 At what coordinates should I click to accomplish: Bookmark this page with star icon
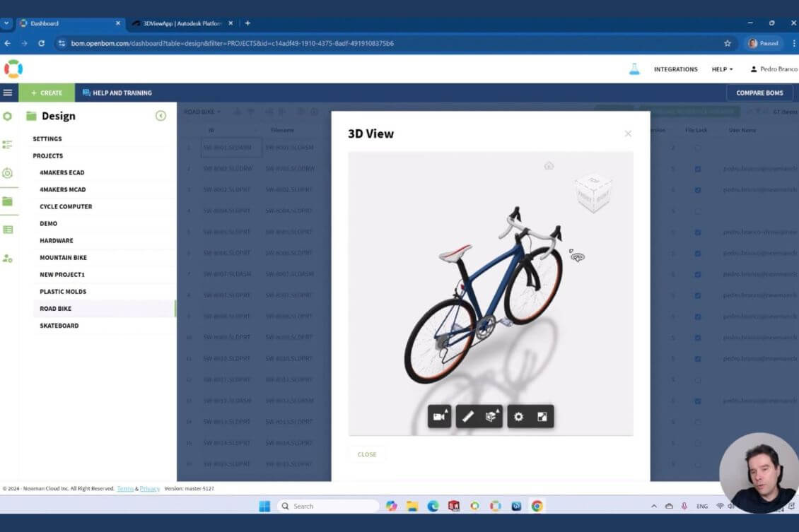pos(727,43)
